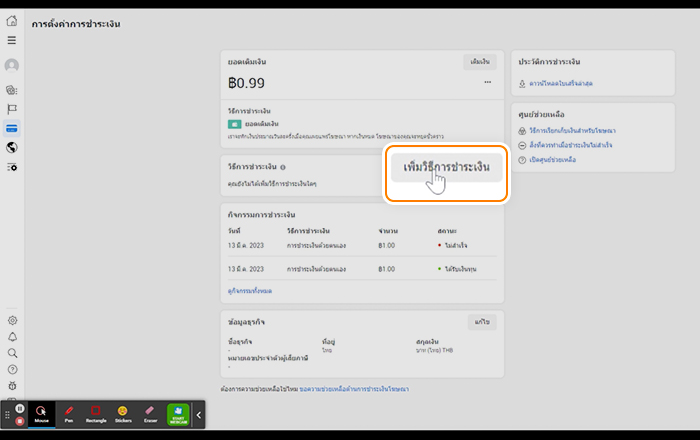
Task: Click the แก้ไข edit button for business info
Action: (482, 322)
